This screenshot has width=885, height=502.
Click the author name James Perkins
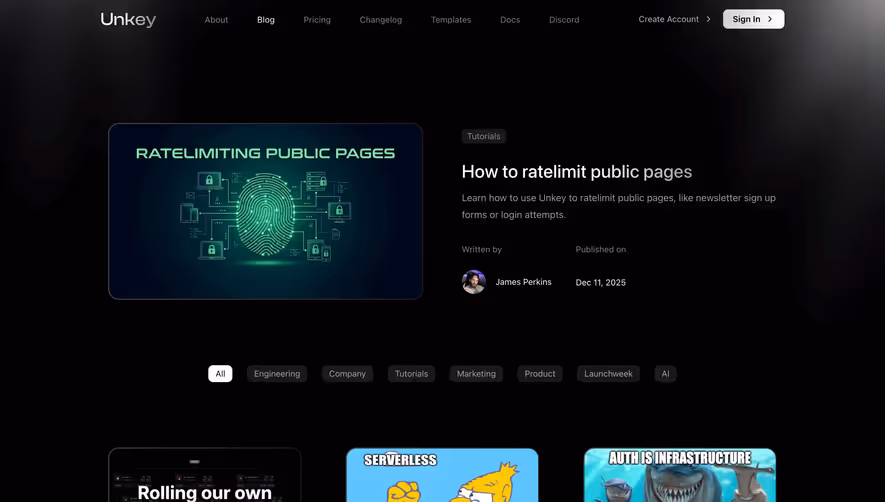point(523,282)
